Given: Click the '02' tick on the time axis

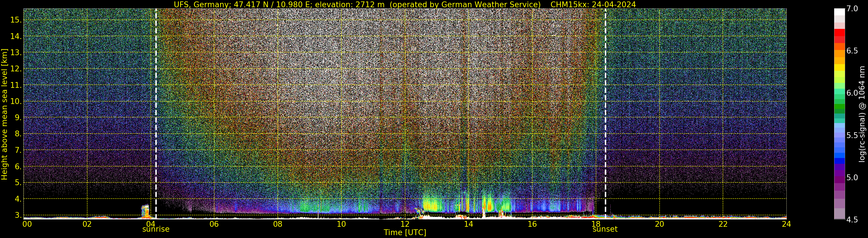Looking at the screenshot, I should 87,224.
